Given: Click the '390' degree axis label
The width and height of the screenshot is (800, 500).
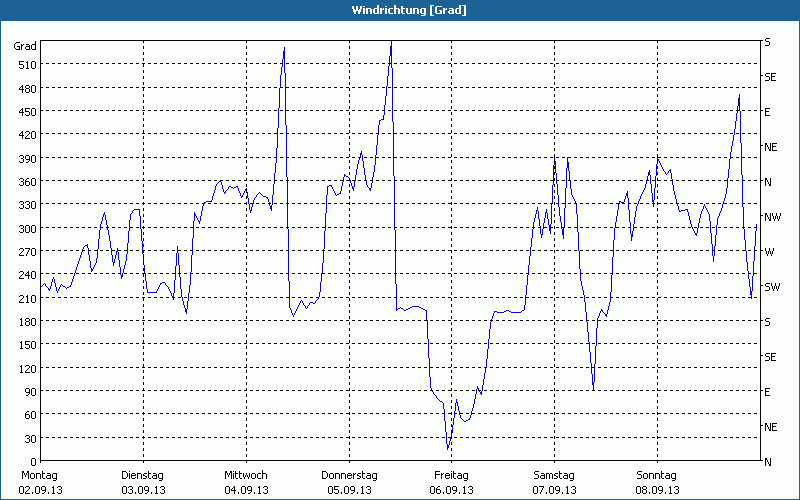Looking at the screenshot, I should [28, 159].
